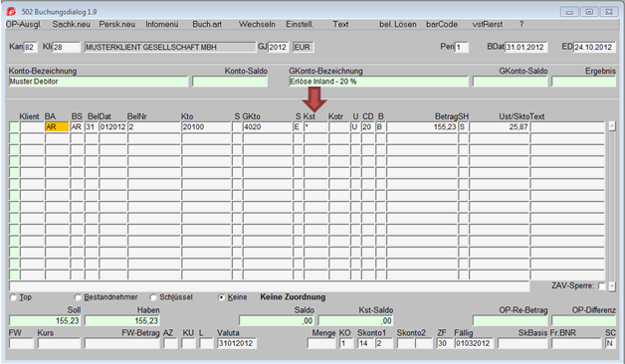Viewport: 625px width, 364px height.
Task: Open the Infomenü menu
Action: coord(162,24)
